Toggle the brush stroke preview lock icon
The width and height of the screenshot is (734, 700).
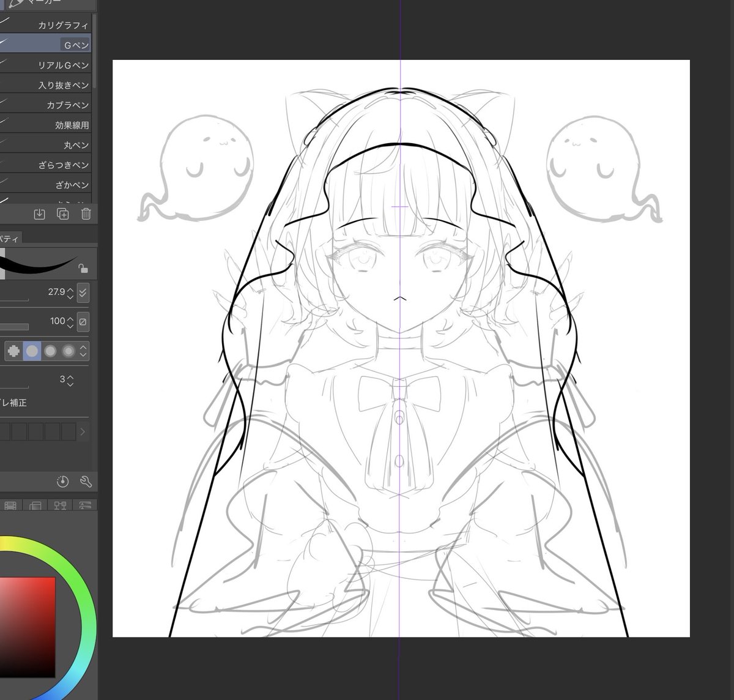(x=83, y=268)
